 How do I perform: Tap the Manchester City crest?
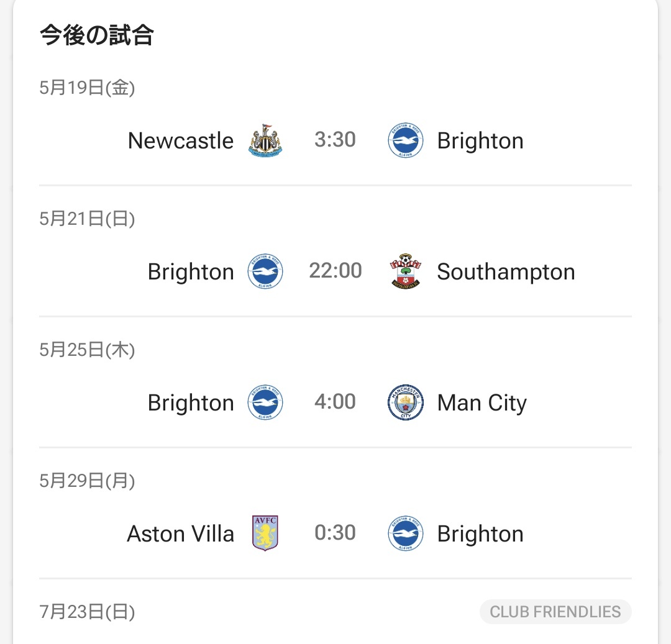(406, 402)
